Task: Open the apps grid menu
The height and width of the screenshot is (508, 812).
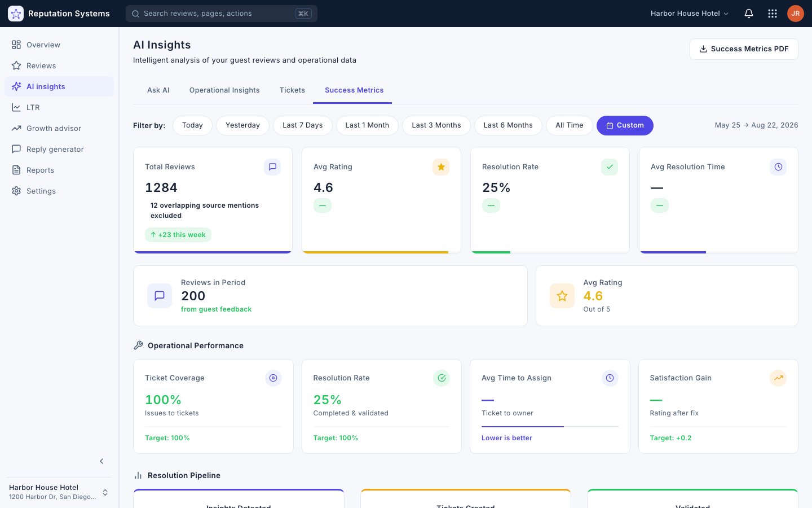Action: pos(773,14)
